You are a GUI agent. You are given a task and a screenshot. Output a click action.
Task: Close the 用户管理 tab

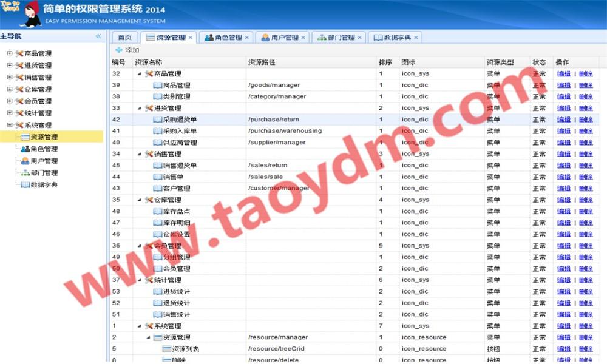(x=303, y=38)
